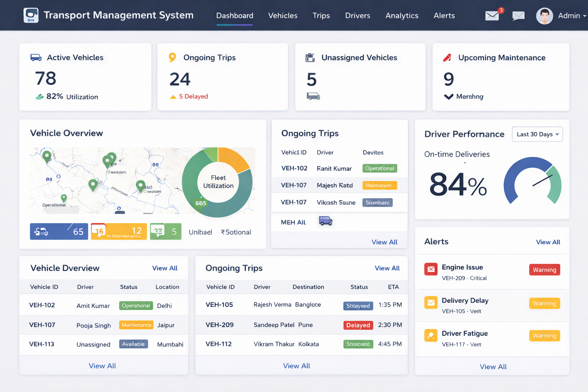Click the Transport Management System logo
Image resolution: width=588 pixels, height=392 pixels.
(x=31, y=15)
